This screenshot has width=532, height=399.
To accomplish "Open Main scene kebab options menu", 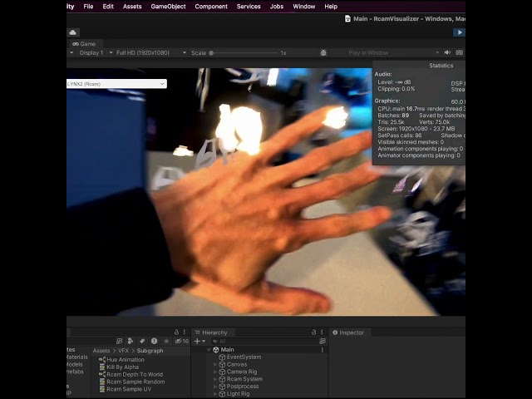I will point(322,350).
